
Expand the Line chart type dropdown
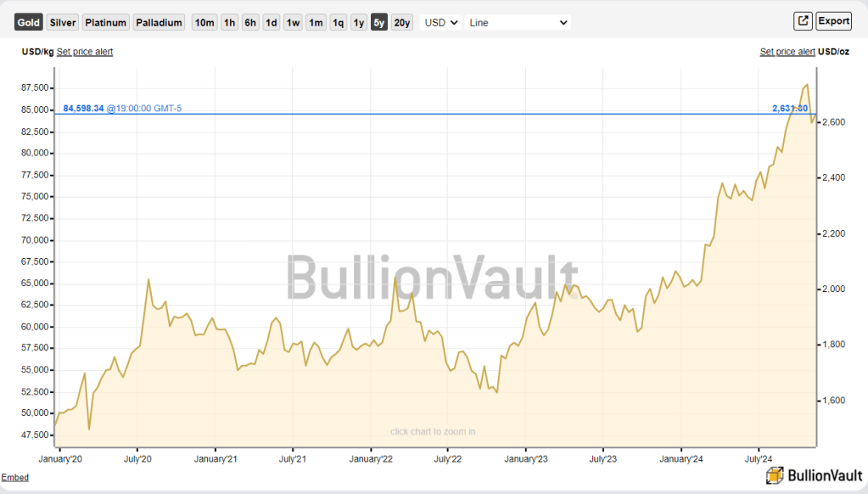518,23
